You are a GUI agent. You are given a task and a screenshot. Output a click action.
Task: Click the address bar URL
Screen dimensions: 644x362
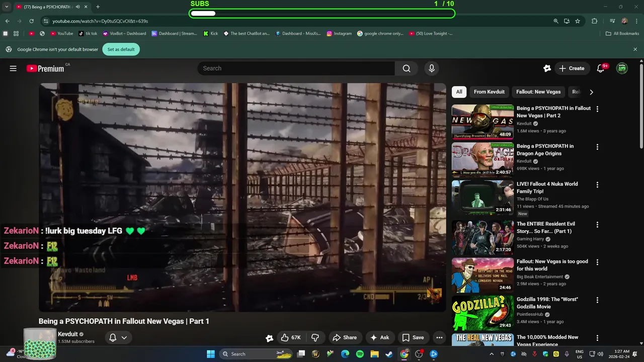pyautogui.click(x=100, y=21)
